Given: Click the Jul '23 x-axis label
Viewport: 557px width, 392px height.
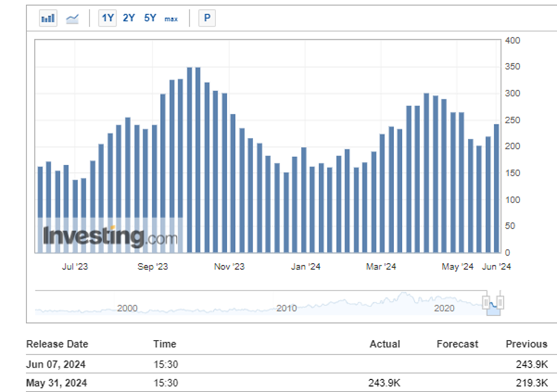Looking at the screenshot, I should tap(75, 266).
